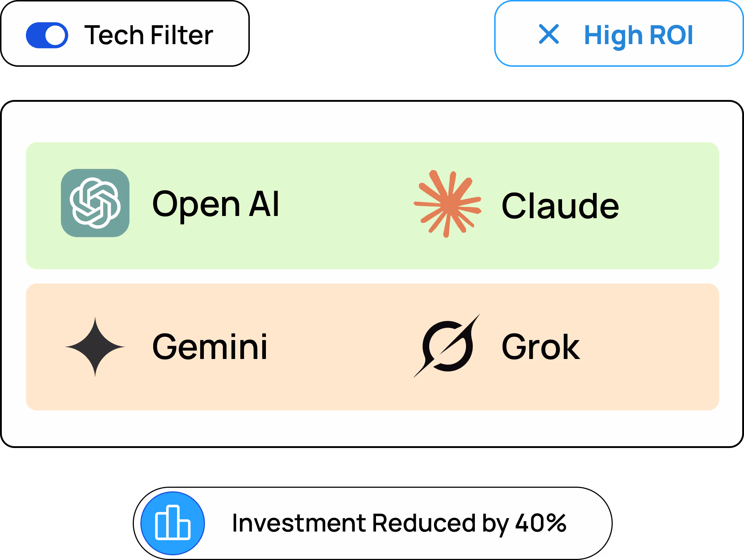744x560 pixels.
Task: Select the Open AI label
Action: coord(216,205)
